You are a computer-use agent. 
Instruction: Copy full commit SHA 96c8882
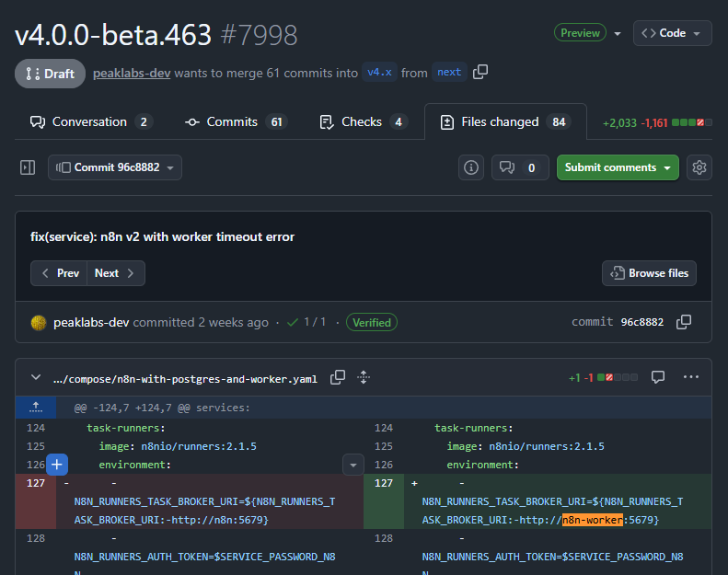[684, 322]
